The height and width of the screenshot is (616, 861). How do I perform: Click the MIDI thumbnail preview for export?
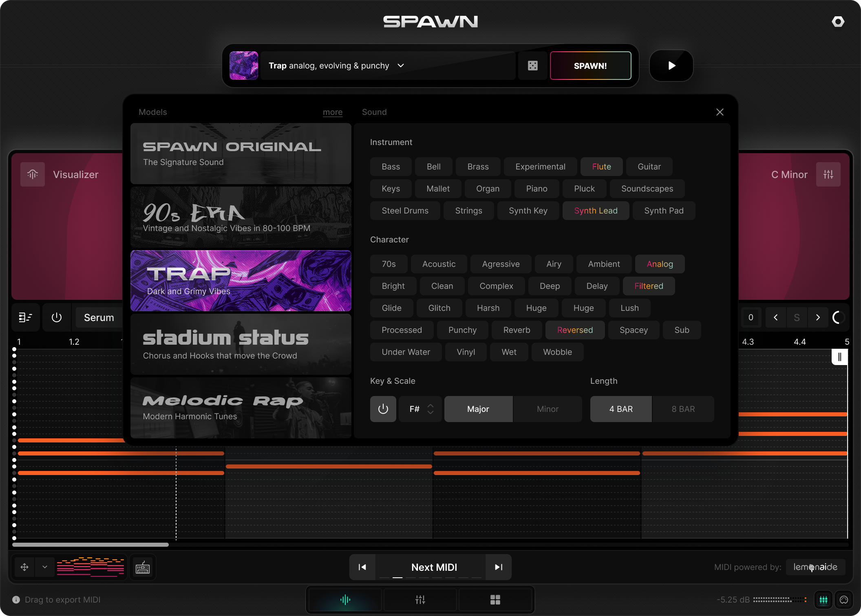point(91,567)
